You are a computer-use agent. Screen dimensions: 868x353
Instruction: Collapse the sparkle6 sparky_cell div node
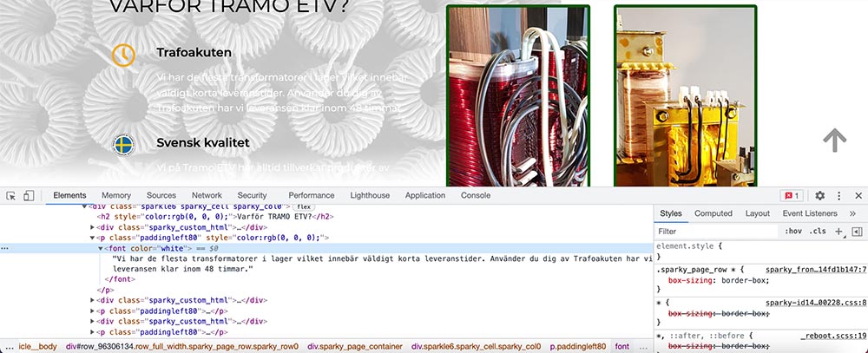point(85,206)
